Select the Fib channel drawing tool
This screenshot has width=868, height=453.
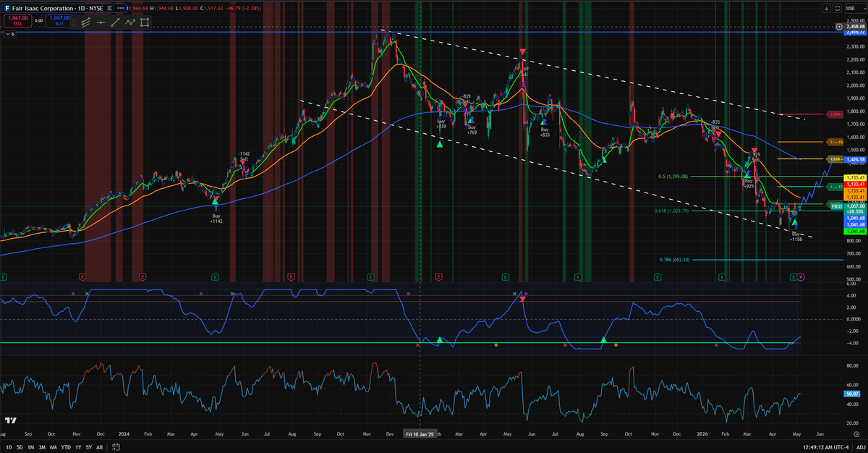click(85, 22)
